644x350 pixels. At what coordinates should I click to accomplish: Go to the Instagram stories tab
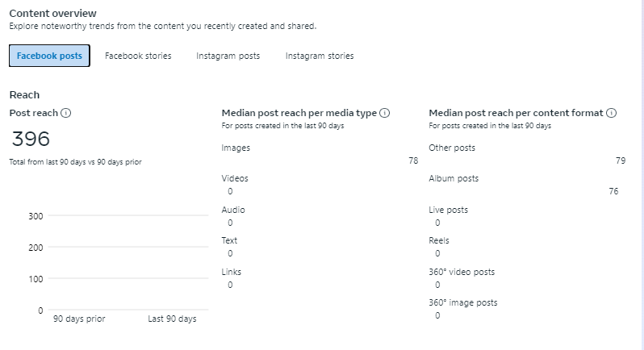pos(320,56)
